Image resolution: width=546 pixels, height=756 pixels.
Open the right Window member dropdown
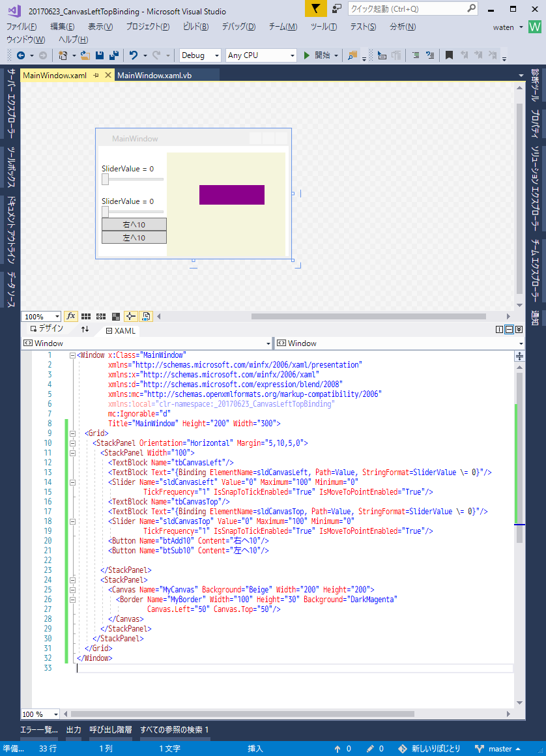(x=521, y=343)
